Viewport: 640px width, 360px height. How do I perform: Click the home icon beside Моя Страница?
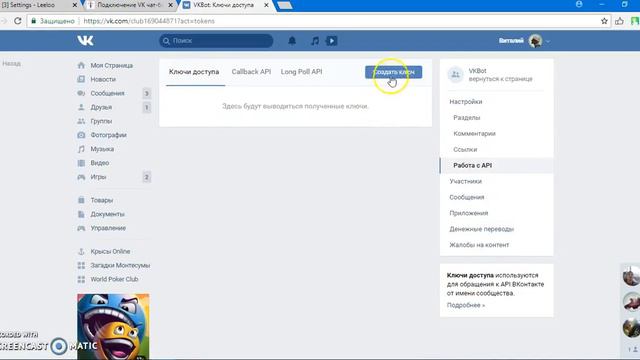[x=81, y=65]
